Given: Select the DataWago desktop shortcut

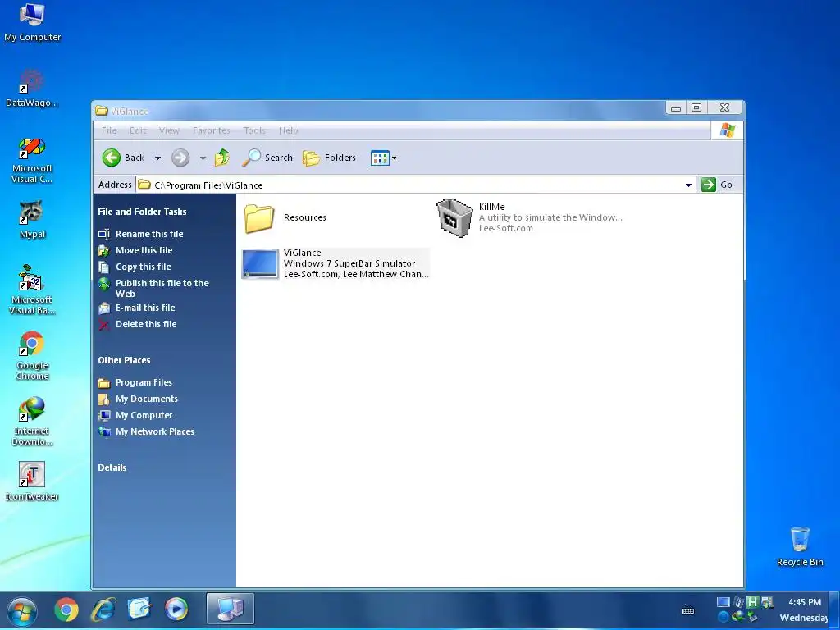Looking at the screenshot, I should 31,89.
